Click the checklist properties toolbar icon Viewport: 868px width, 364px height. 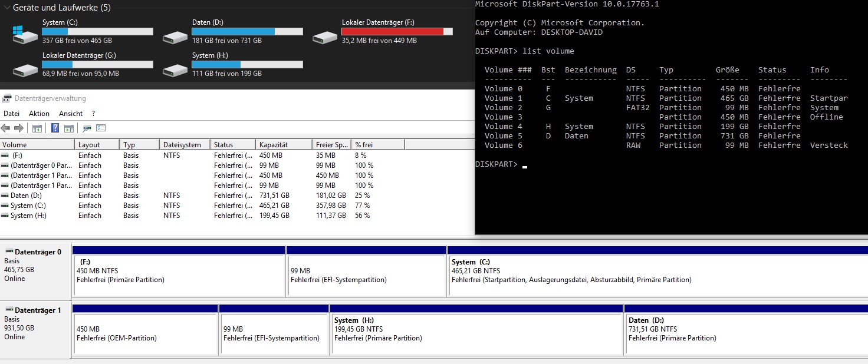[x=101, y=128]
